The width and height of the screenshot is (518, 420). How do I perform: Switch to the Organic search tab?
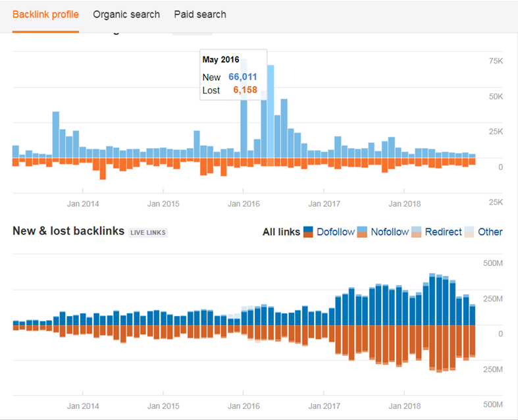click(126, 14)
